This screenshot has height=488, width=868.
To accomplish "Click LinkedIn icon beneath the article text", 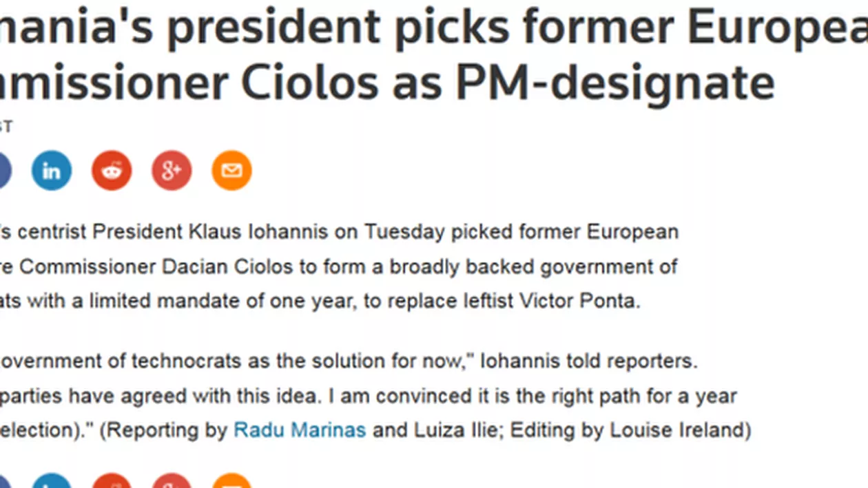I will pos(52,482).
